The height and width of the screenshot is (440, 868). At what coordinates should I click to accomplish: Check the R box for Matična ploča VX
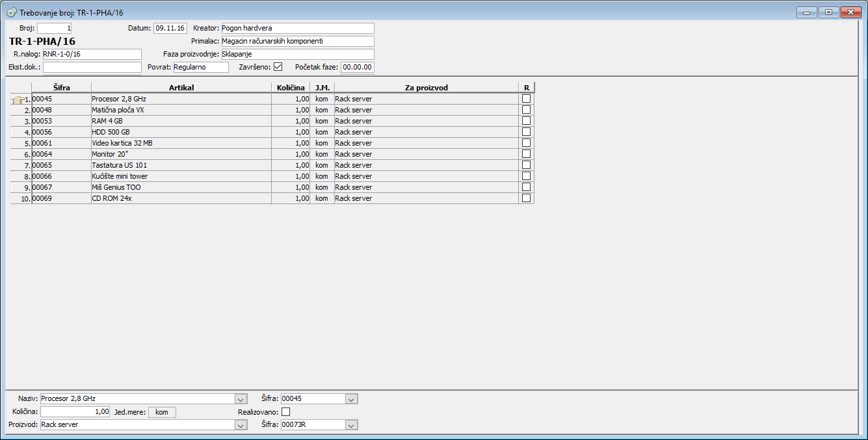(x=526, y=110)
